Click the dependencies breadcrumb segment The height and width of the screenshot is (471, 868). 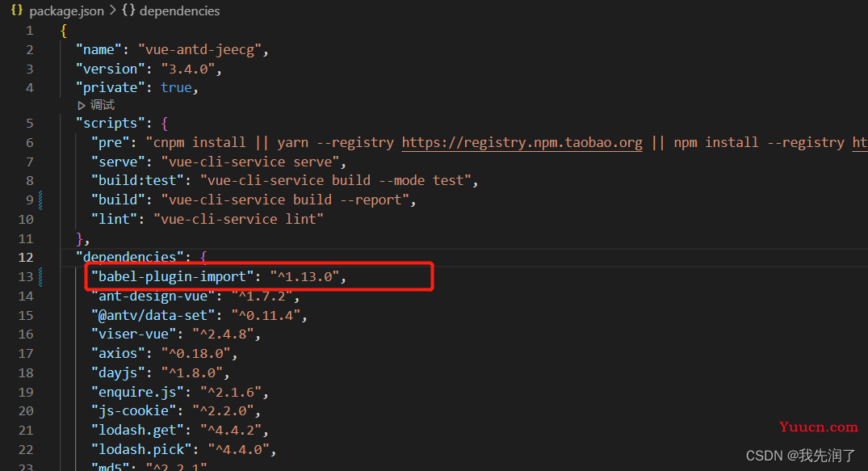click(179, 11)
